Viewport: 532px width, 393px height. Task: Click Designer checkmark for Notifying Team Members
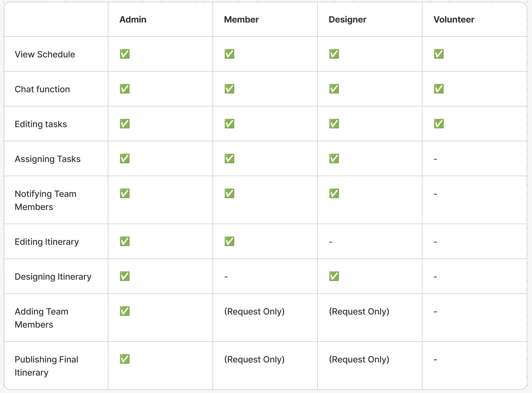(334, 194)
